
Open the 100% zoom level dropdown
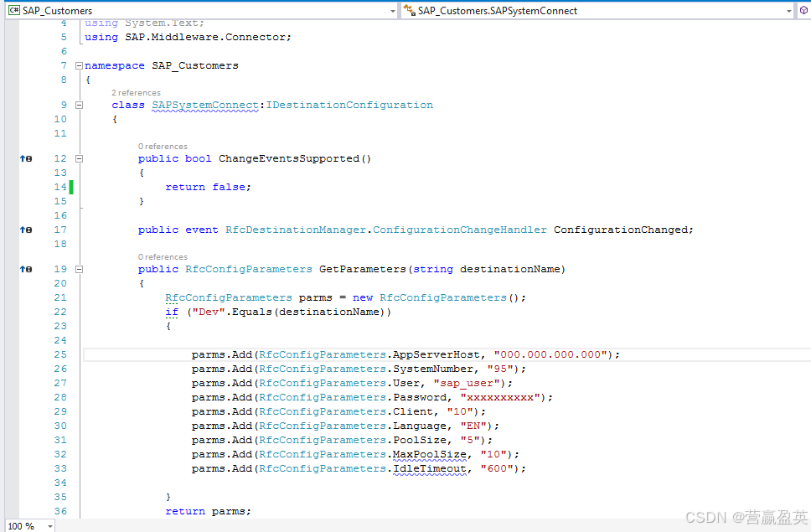point(49,525)
